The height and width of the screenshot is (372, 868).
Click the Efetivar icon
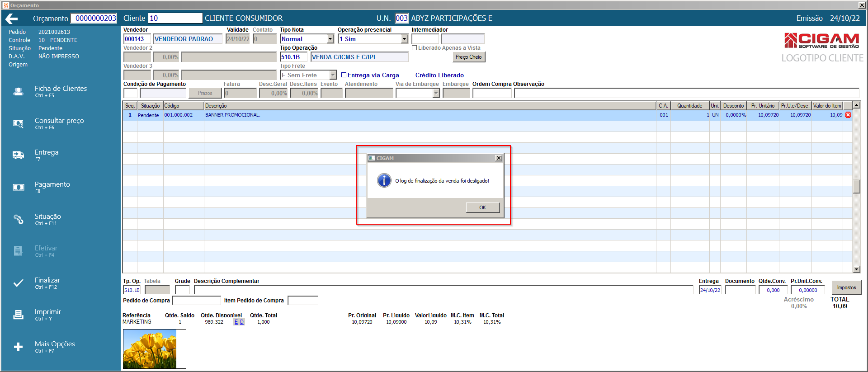pyautogui.click(x=18, y=251)
